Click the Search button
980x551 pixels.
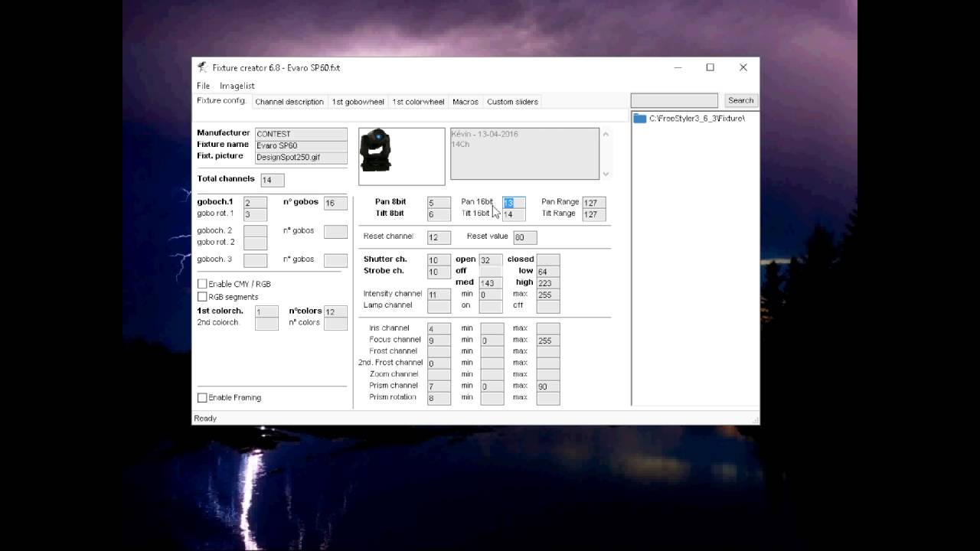(x=740, y=100)
